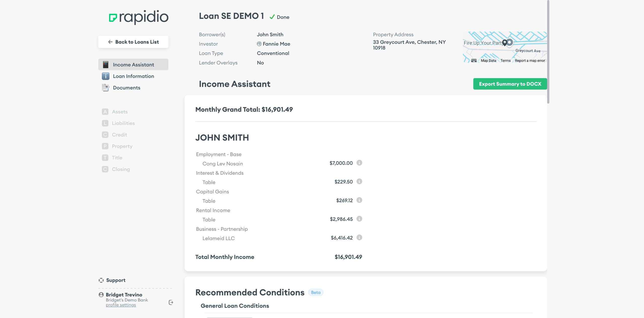Click the page vertical scrollbar
Viewport: 644px width, 318px height.
click(x=548, y=52)
